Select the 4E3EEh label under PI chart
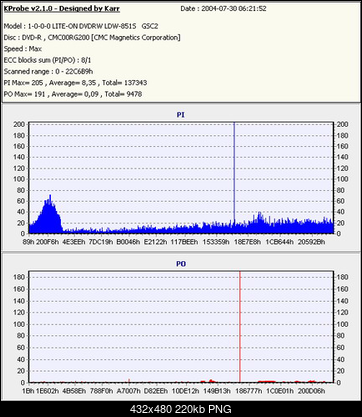The image size is (362, 417). tap(74, 242)
